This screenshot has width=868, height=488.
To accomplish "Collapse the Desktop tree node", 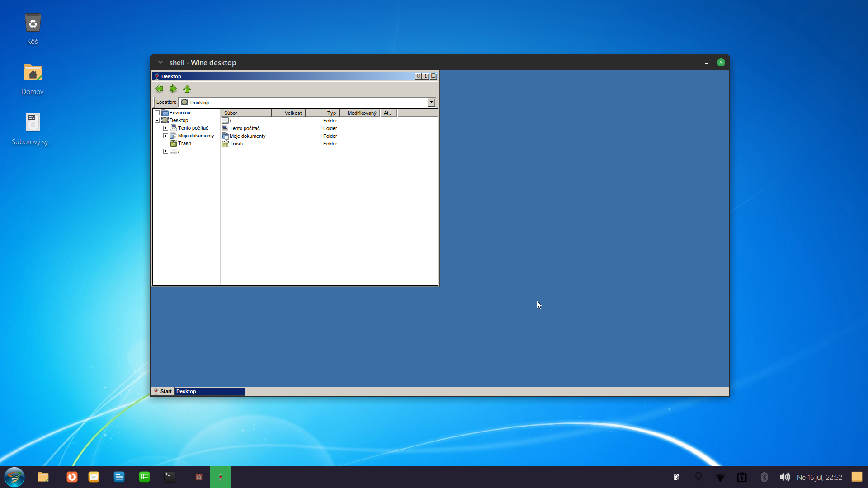I will point(157,121).
